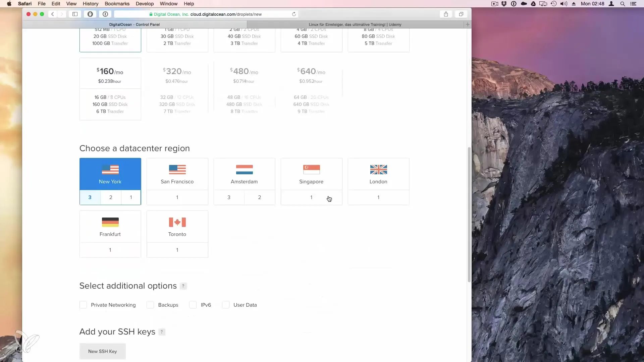This screenshot has width=644, height=362.
Task: Select the 20 GB SSD Disk plan
Action: click(x=110, y=40)
